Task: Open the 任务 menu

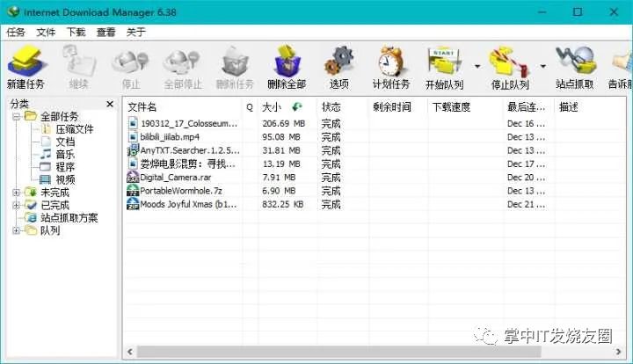Action: tap(16, 33)
